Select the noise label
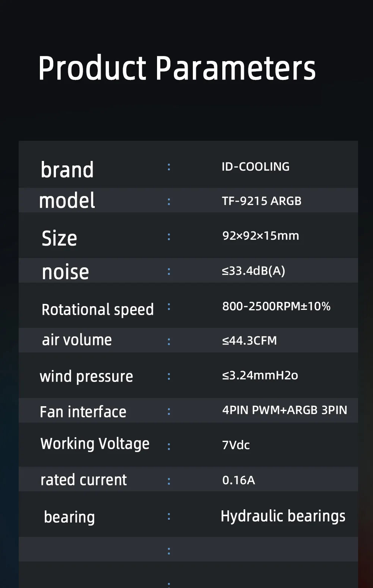The image size is (373, 588). [66, 271]
